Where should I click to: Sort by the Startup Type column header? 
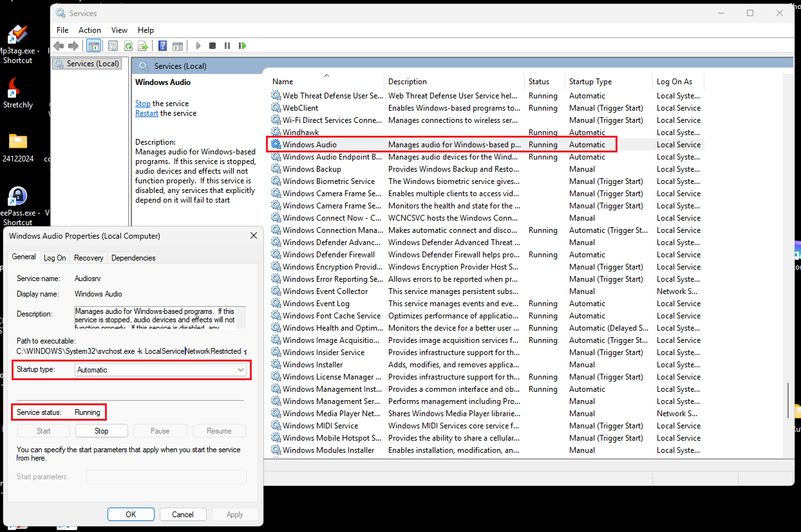click(x=608, y=82)
